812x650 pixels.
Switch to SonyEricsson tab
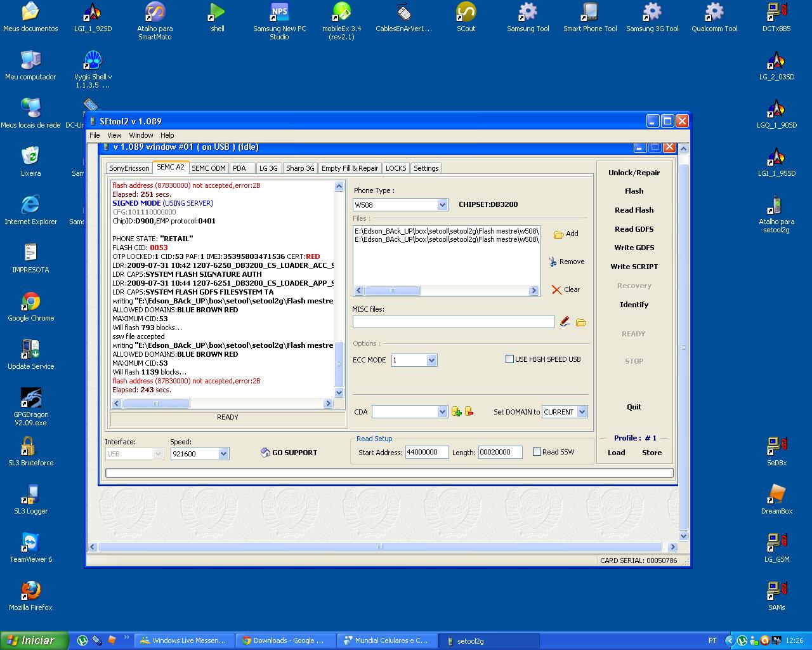click(x=129, y=168)
